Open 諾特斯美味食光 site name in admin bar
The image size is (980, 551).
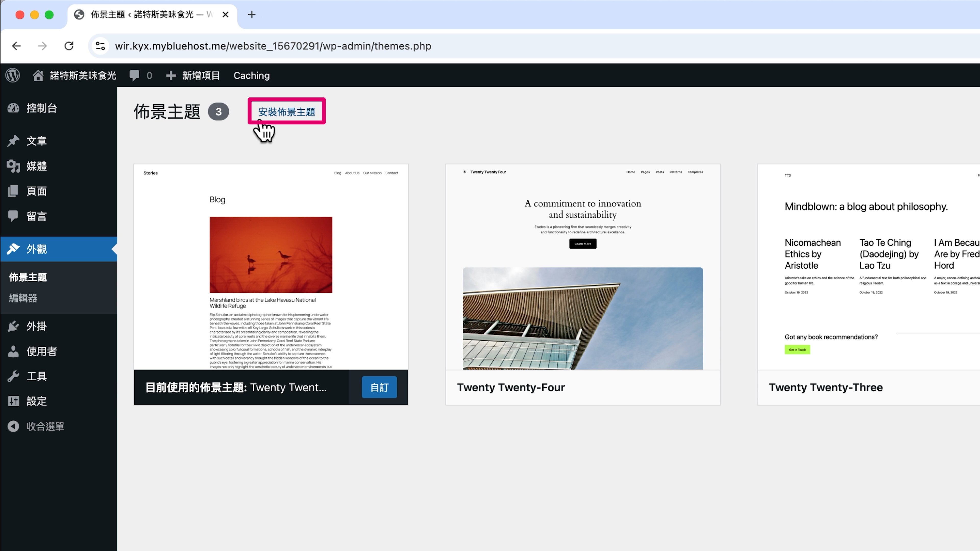[83, 75]
